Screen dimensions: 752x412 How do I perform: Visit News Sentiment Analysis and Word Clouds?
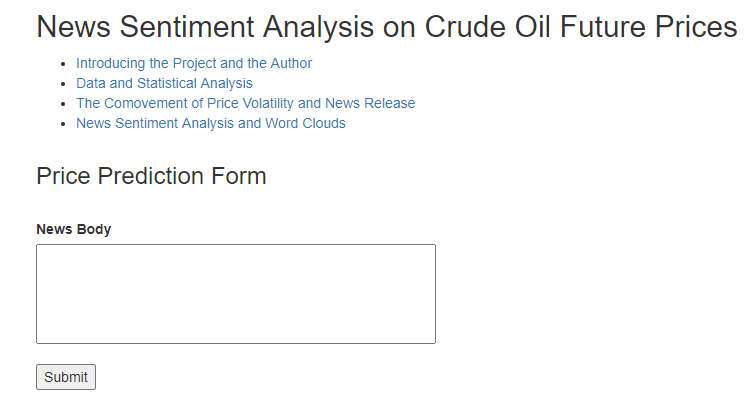click(210, 123)
